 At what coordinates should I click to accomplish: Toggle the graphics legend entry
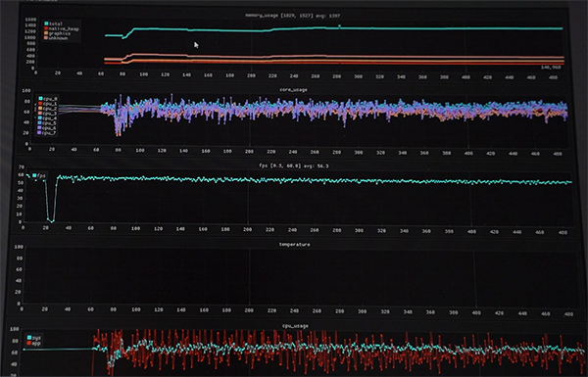pyautogui.click(x=57, y=33)
